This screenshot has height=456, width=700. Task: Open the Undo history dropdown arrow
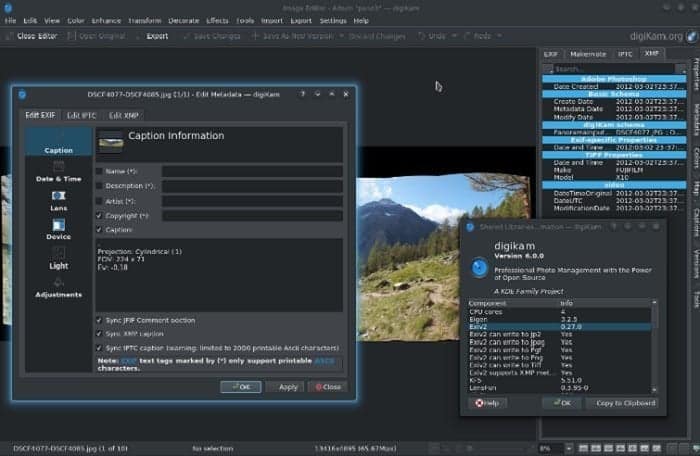click(x=454, y=36)
